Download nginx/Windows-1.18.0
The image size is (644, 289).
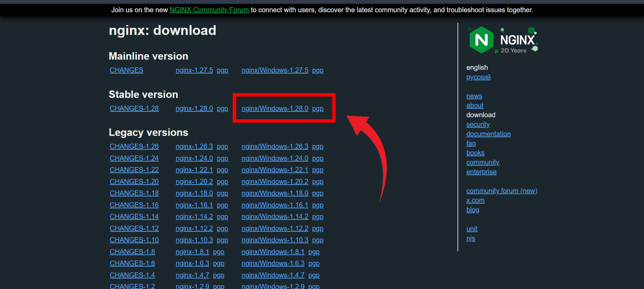(275, 193)
